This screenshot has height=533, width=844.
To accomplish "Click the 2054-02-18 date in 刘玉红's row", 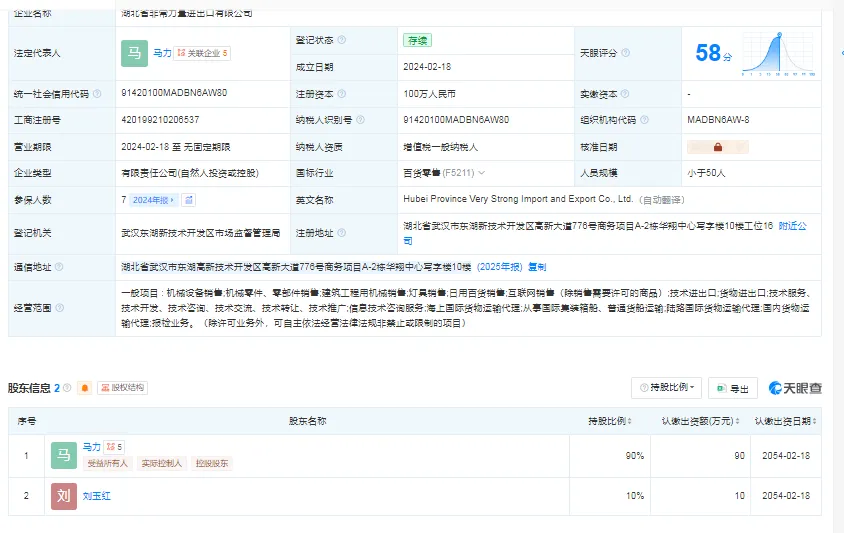I will (786, 496).
